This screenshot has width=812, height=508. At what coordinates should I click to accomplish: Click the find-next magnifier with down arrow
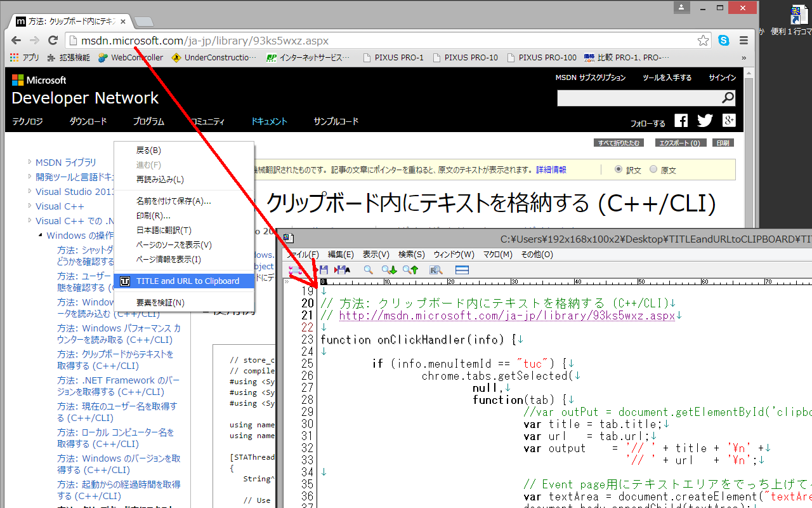tap(389, 270)
